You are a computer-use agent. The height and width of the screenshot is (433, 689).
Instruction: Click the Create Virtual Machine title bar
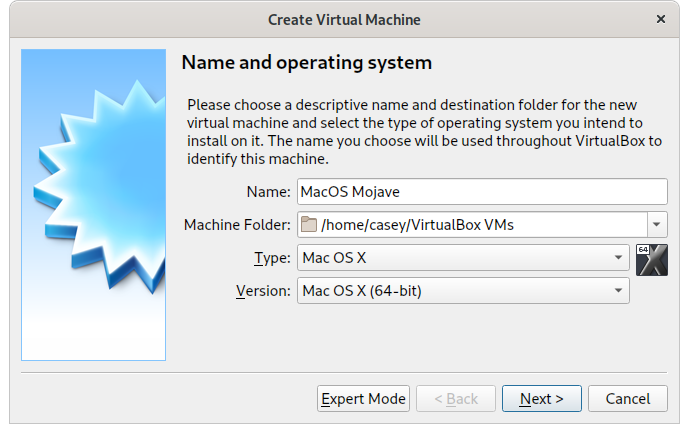(344, 20)
